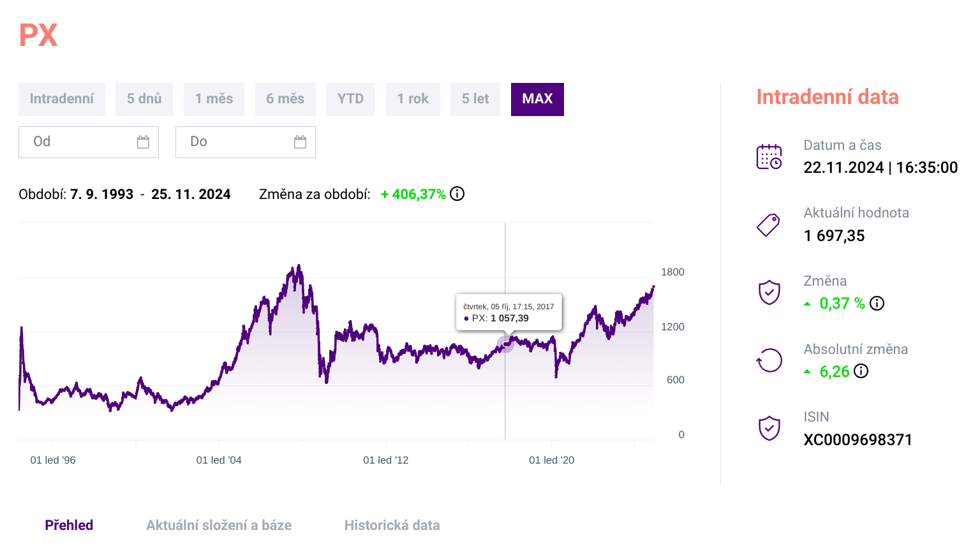The height and width of the screenshot is (551, 980).
Task: Choose the 6 měs range
Action: [x=285, y=99]
